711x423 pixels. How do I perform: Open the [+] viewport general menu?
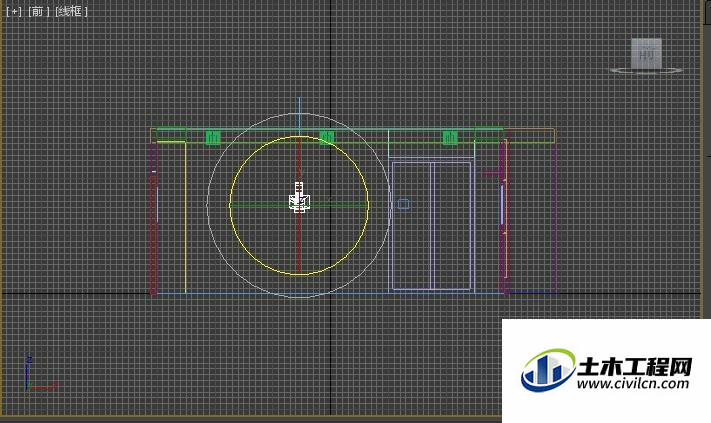[x=14, y=11]
